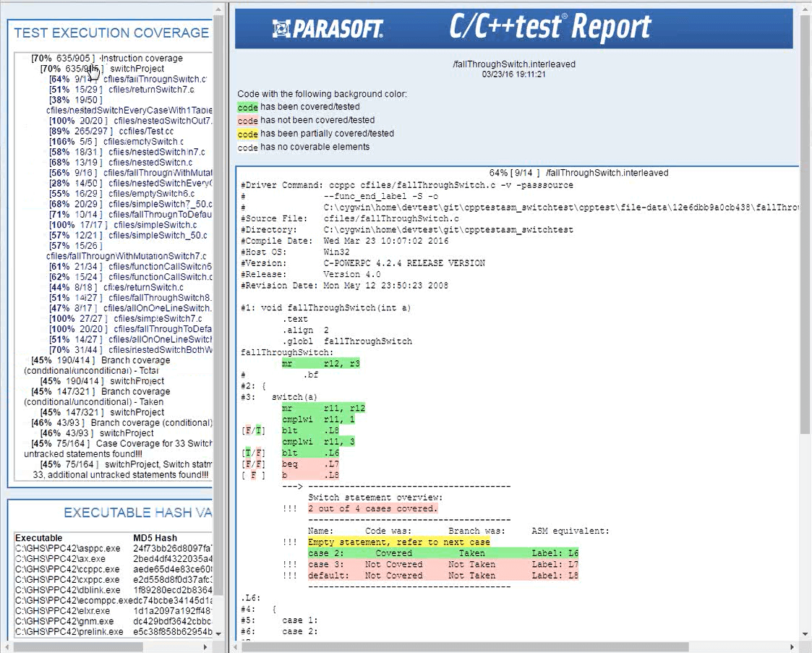
Task: Click the down arrow of the hash table scrollbar
Action: pyautogui.click(x=219, y=635)
